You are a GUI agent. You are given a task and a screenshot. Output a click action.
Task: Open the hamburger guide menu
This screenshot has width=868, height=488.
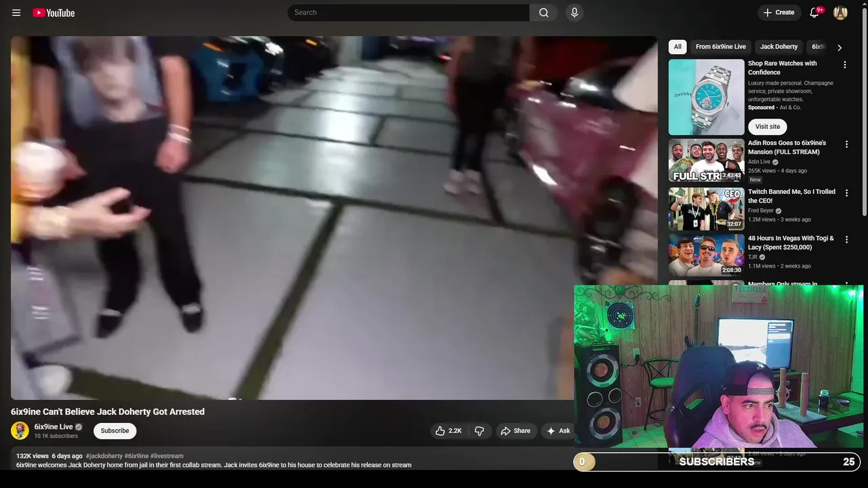pyautogui.click(x=16, y=13)
